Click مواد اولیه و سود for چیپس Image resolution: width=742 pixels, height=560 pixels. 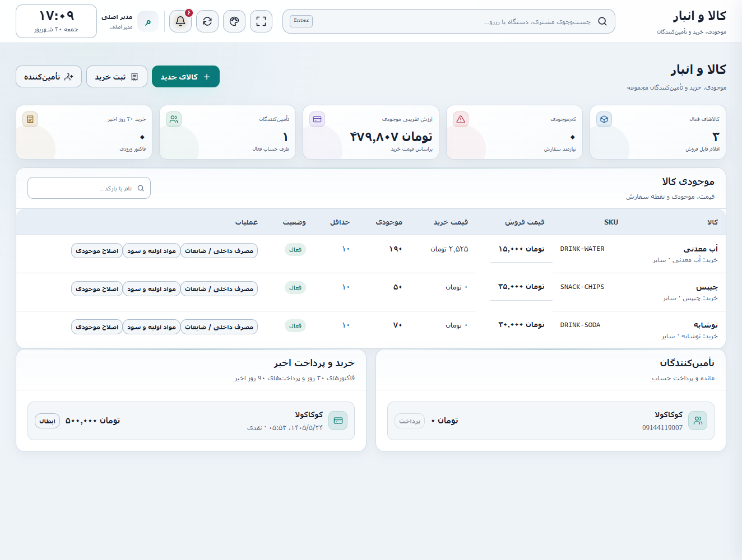pos(151,289)
